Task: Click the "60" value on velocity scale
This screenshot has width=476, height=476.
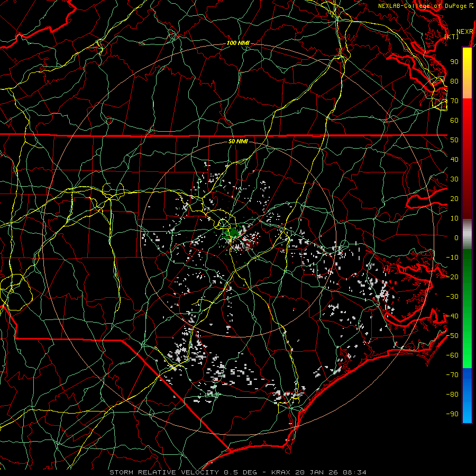Action: (454, 121)
